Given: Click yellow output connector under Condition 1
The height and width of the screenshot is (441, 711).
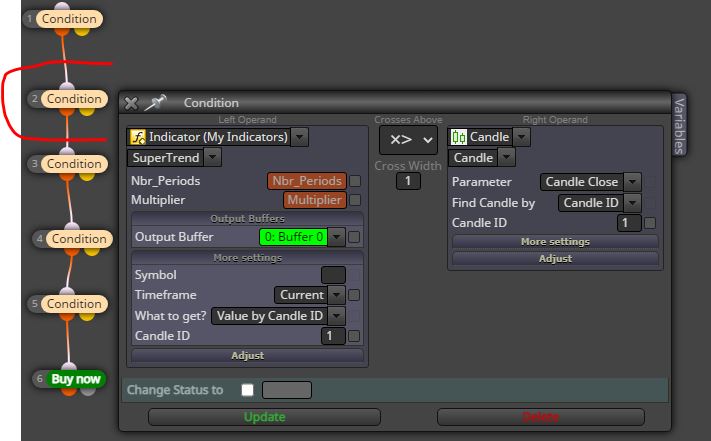Looking at the screenshot, I should [82, 32].
